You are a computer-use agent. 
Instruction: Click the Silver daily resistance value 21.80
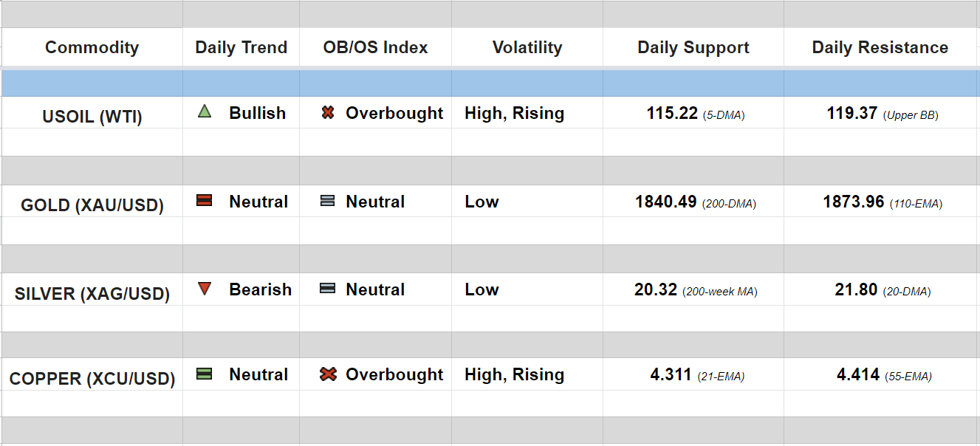[x=856, y=290]
